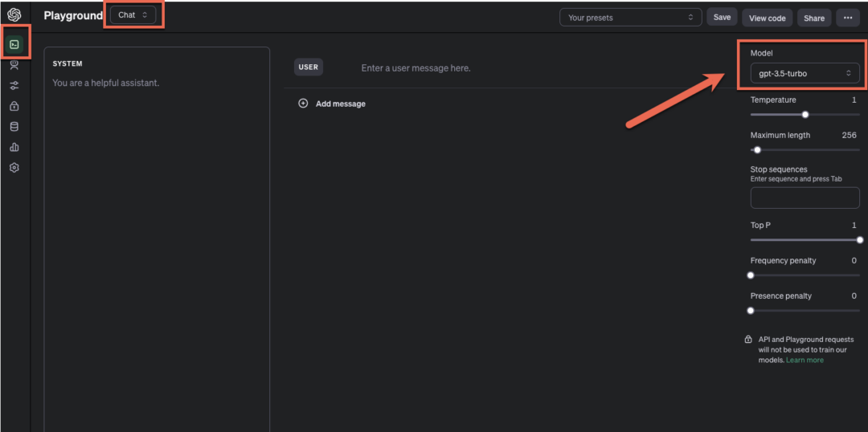The width and height of the screenshot is (868, 432).
Task: Open the Assistants robot icon in sidebar
Action: [14, 65]
